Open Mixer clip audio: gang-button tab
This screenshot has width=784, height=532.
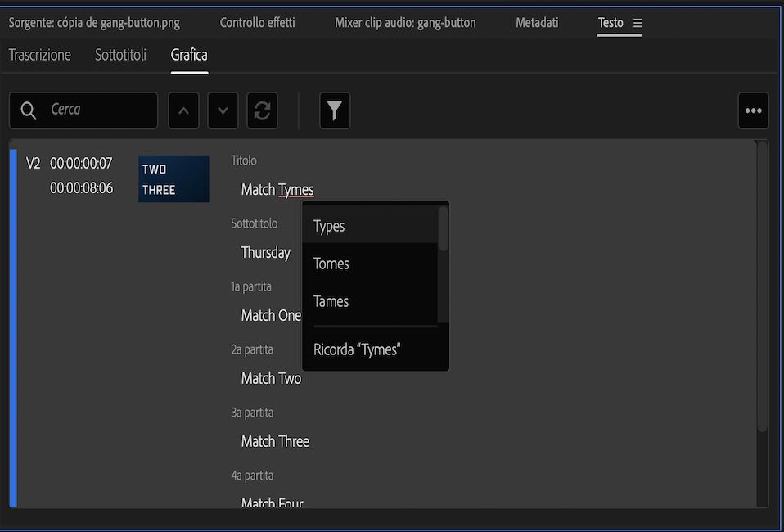[405, 23]
